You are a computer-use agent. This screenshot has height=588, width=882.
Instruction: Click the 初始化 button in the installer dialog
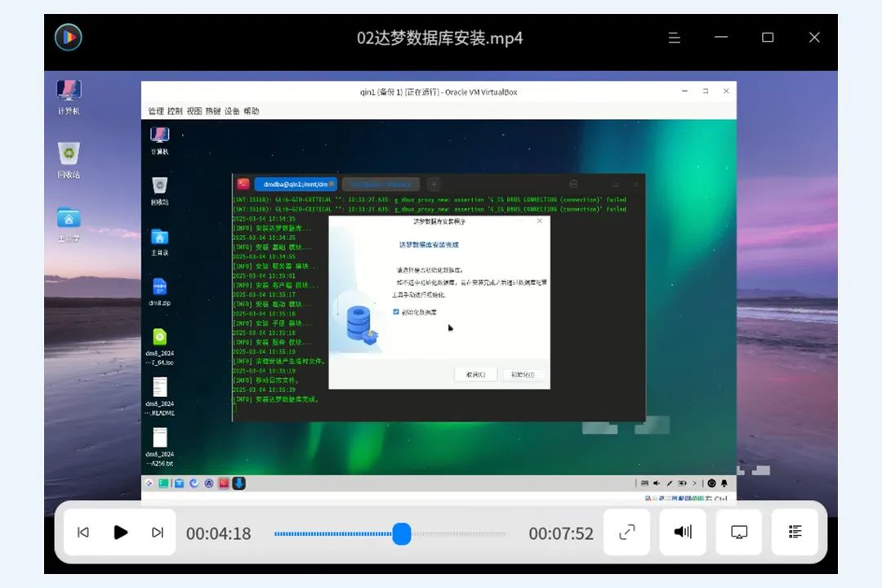pos(523,375)
